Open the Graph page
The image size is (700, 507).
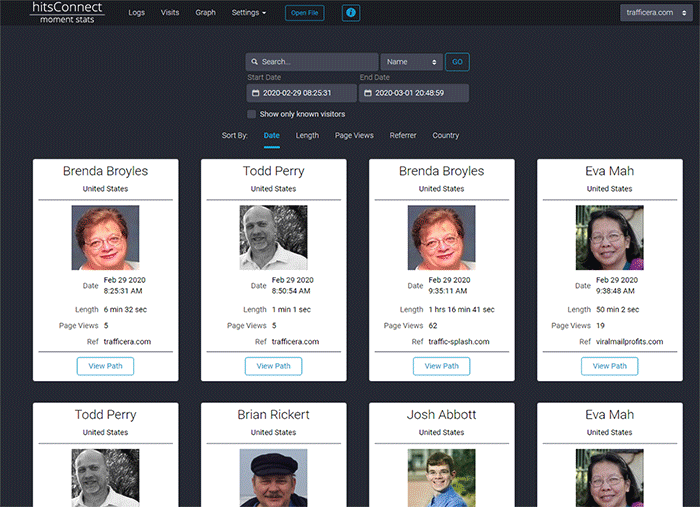click(x=205, y=13)
